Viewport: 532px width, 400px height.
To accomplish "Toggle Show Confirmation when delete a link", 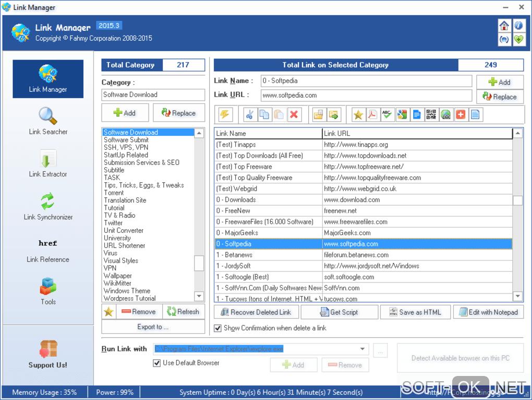I will [x=218, y=328].
